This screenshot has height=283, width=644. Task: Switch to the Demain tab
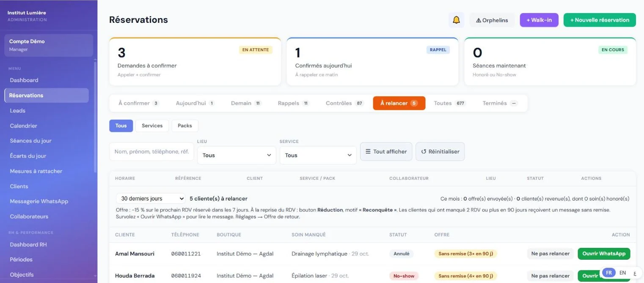246,103
